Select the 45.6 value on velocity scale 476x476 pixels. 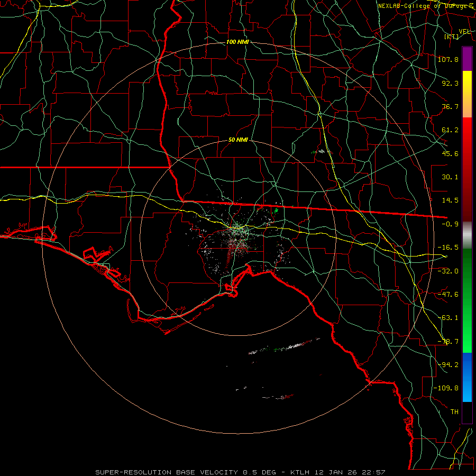450,153
